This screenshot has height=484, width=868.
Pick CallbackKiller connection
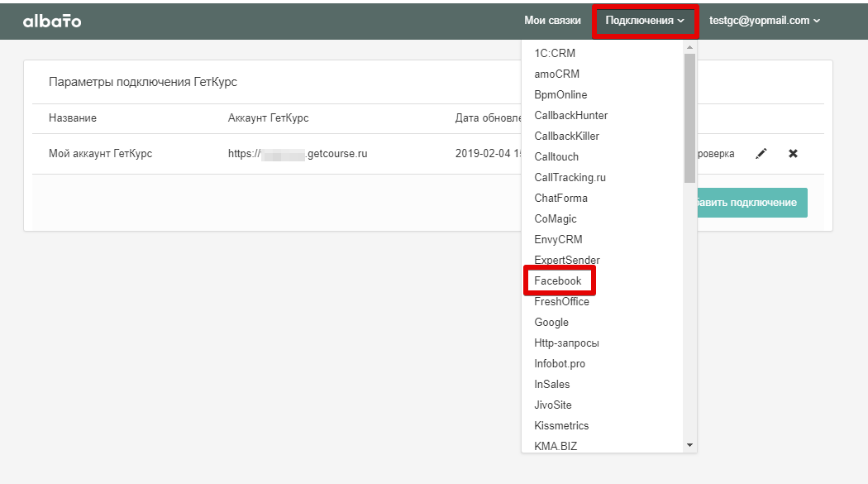(x=566, y=136)
